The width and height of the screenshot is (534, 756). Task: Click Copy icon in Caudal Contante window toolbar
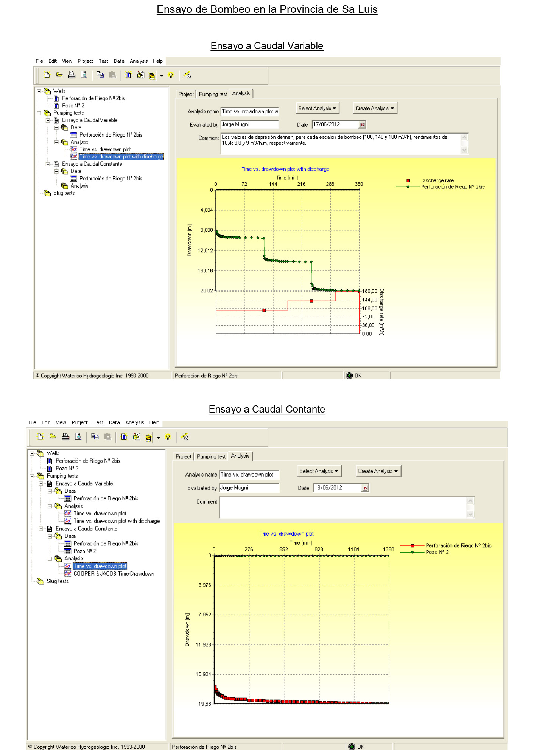coord(95,437)
